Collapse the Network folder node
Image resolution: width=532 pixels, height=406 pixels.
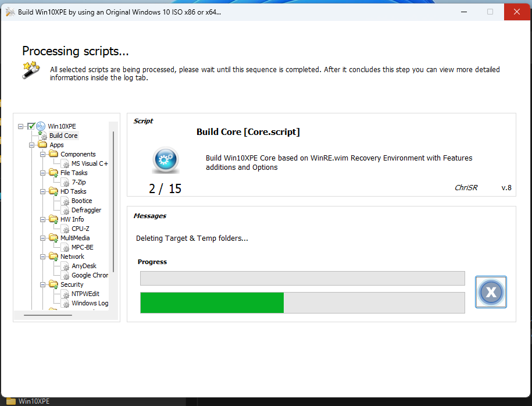pyautogui.click(x=43, y=257)
